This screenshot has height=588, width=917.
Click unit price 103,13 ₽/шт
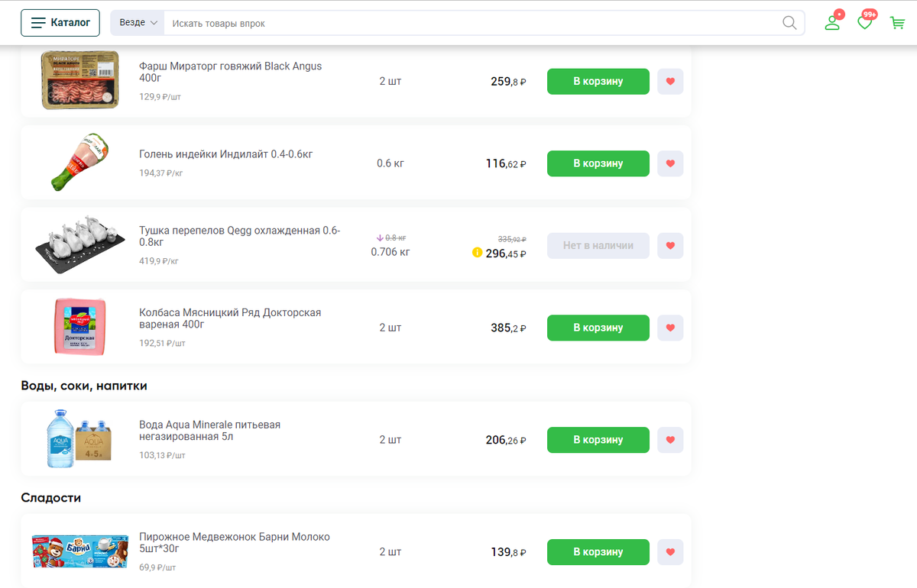pyautogui.click(x=162, y=455)
